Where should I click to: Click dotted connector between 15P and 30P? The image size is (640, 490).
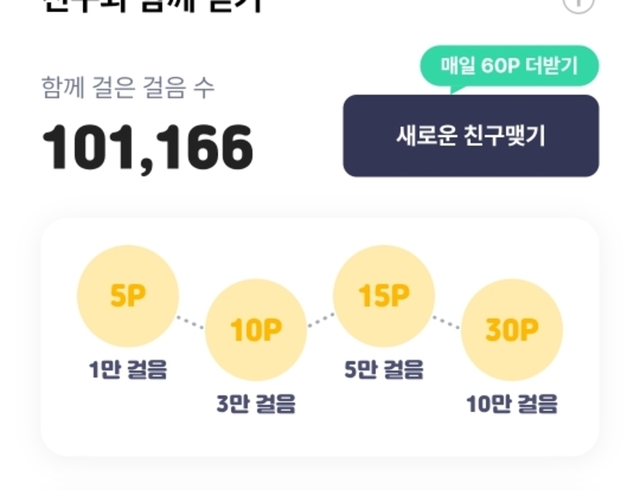pos(447,321)
